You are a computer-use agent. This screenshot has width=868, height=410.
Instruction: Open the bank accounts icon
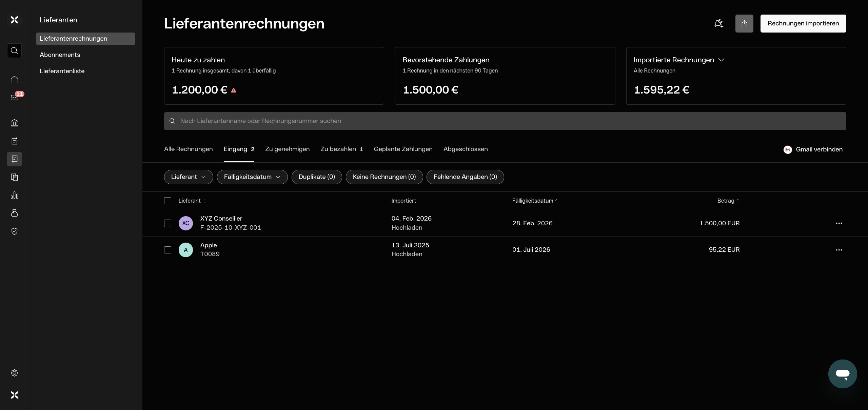[14, 123]
